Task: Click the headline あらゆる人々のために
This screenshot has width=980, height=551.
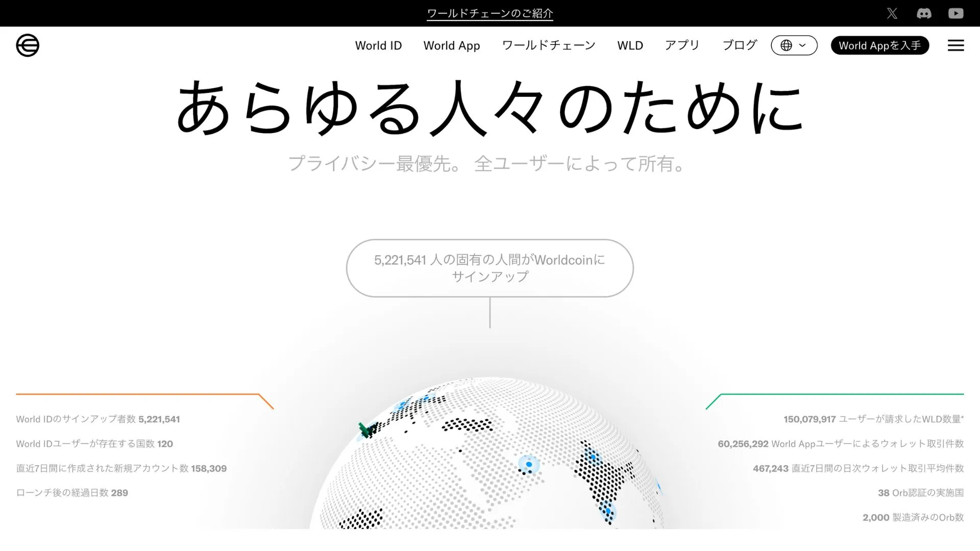Action: [490, 108]
